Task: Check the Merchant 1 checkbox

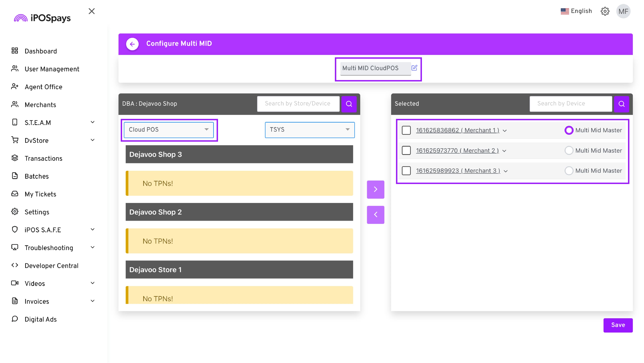Action: coord(406,130)
